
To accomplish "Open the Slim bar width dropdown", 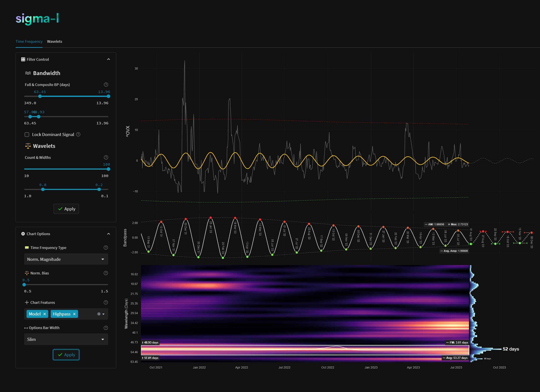I will [66, 339].
